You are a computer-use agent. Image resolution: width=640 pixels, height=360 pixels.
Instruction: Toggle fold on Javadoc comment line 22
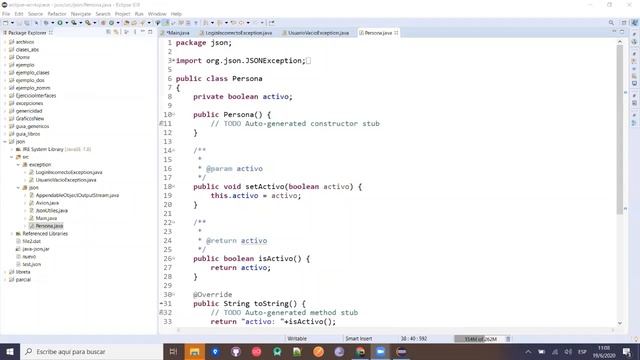pyautogui.click(x=174, y=222)
